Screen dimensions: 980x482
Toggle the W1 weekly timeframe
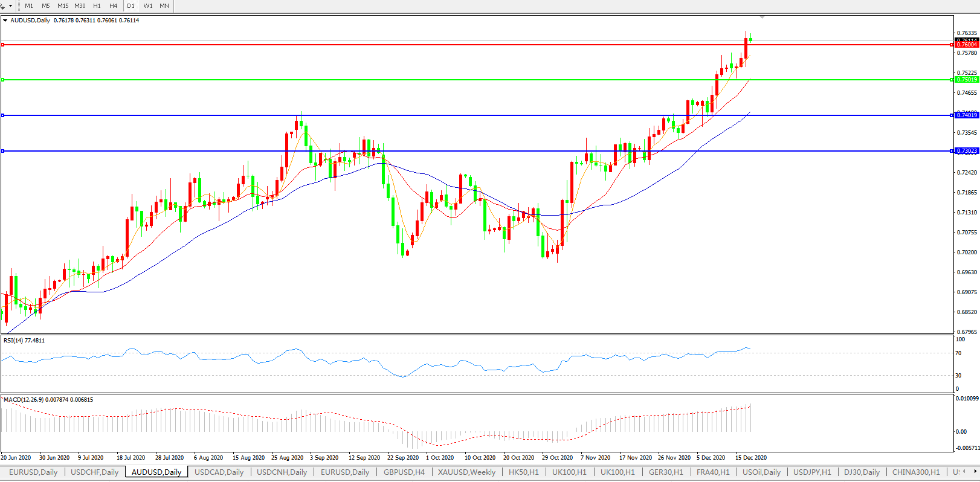click(x=148, y=5)
